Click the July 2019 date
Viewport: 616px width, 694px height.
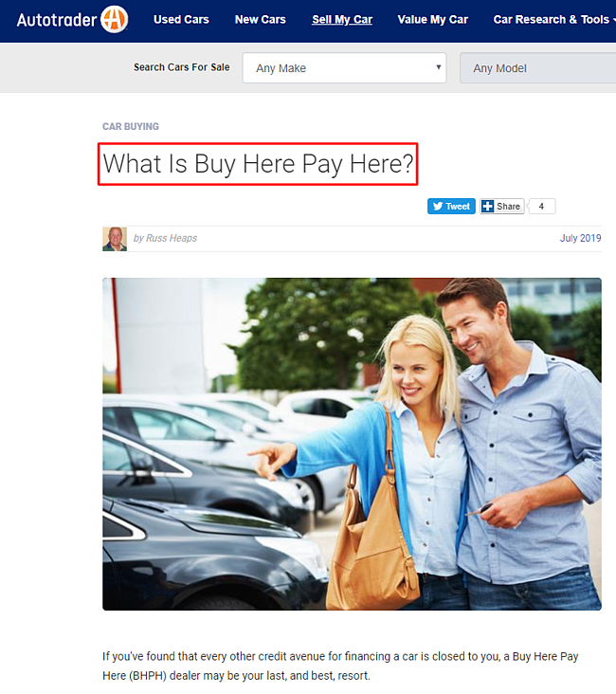[x=581, y=238]
